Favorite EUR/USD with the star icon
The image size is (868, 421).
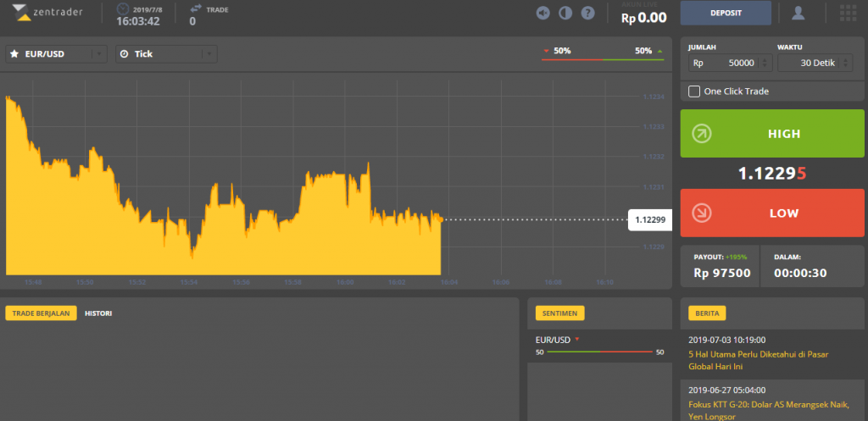coord(14,53)
